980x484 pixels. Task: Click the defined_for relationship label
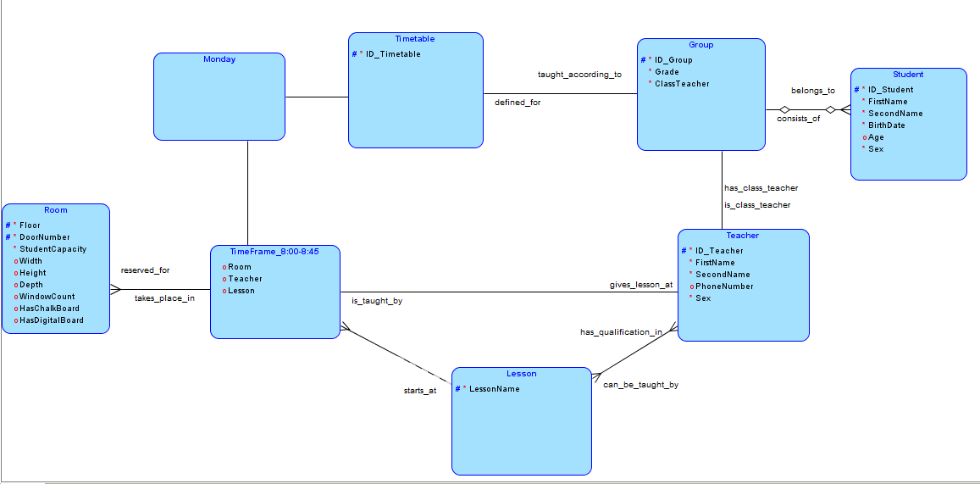[x=518, y=103]
